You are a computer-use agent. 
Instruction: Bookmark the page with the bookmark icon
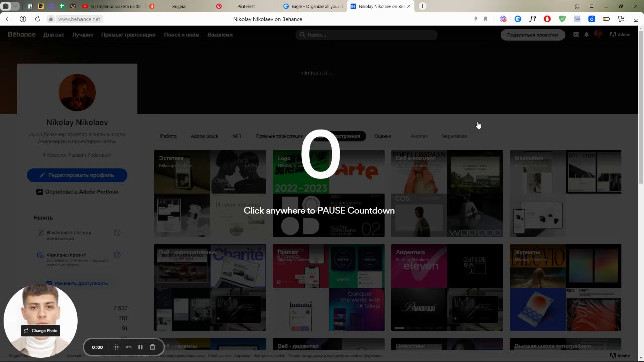point(485,19)
